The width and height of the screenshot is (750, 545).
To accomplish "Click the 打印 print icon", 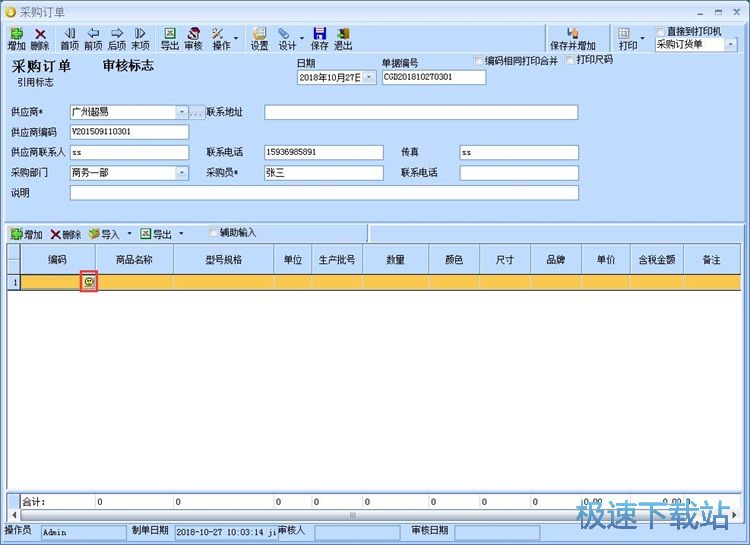I will 628,39.
